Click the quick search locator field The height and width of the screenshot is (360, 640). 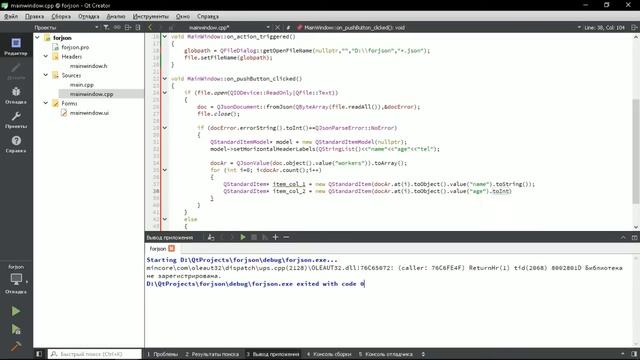click(95, 354)
